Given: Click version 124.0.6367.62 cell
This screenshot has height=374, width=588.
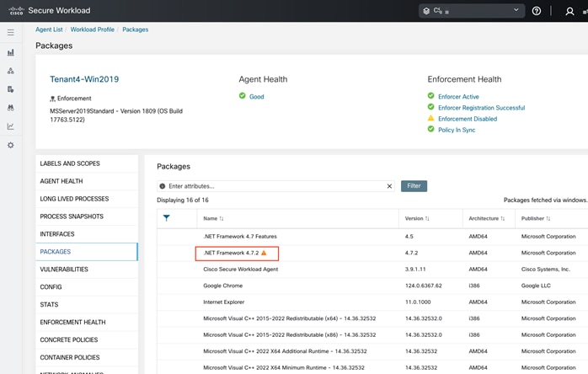Looking at the screenshot, I should [x=424, y=286].
